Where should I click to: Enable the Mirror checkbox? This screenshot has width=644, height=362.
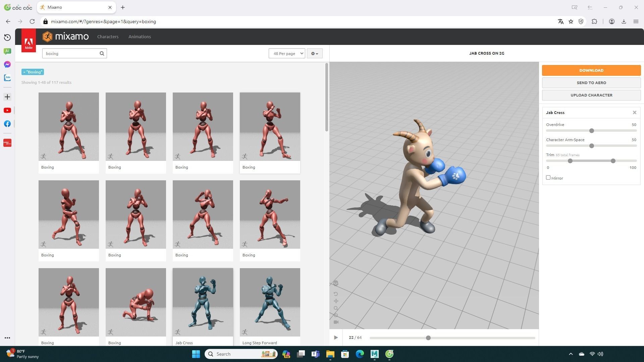pyautogui.click(x=548, y=178)
